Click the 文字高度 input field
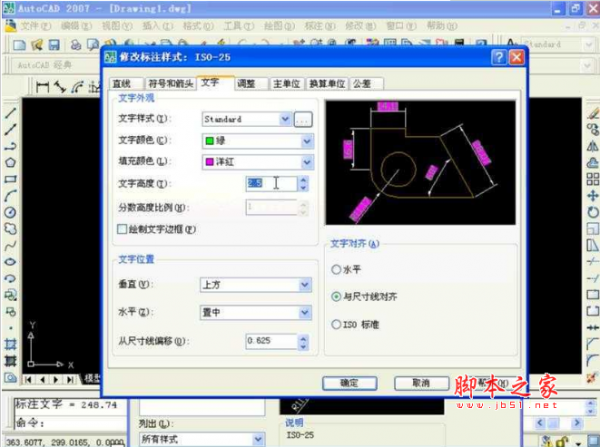Viewport: 600px width, 447px height. [x=271, y=184]
